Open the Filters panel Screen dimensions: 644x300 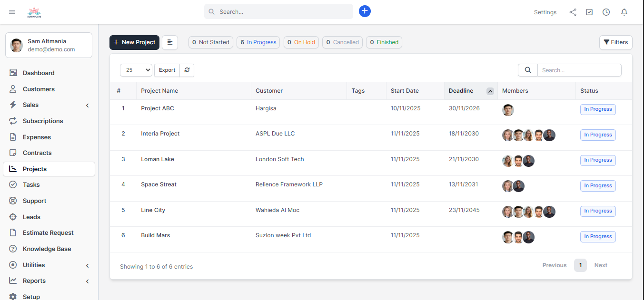coord(615,42)
